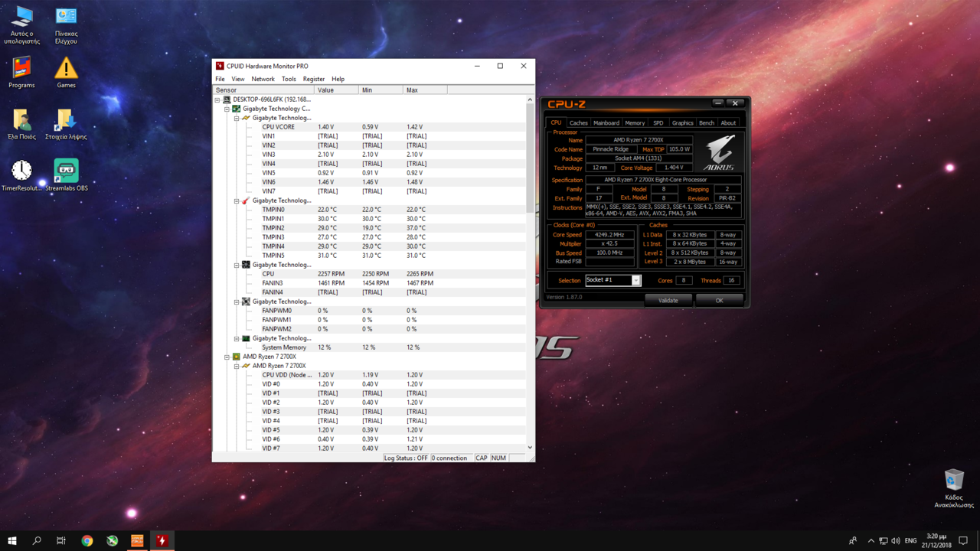Select the computer icon beside DESKTOP-696L6FK
Screen dimensions: 980x551
pos(227,99)
